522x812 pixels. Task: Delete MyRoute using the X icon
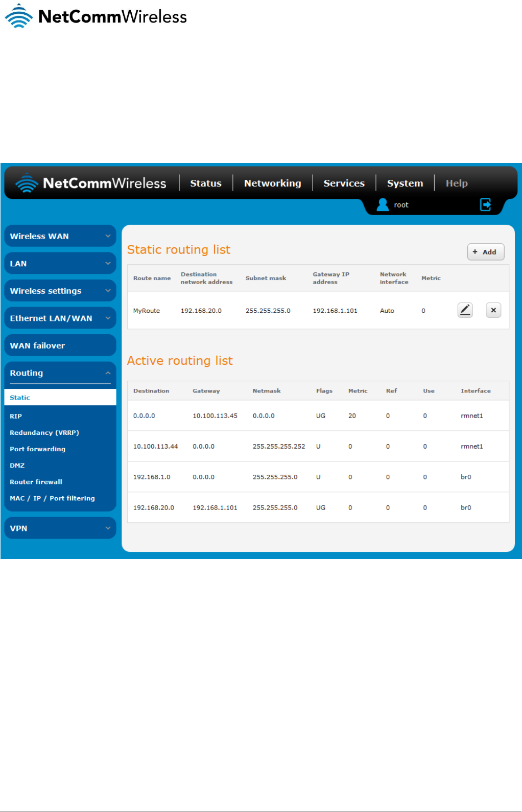coord(493,310)
